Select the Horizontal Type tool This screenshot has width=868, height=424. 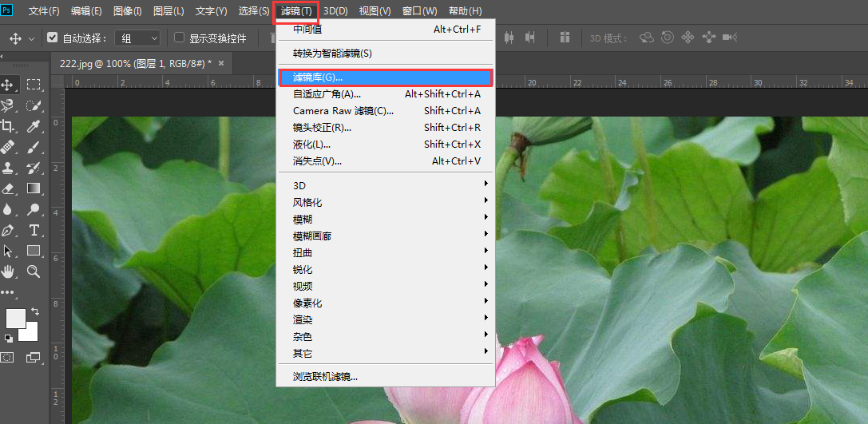tap(34, 230)
